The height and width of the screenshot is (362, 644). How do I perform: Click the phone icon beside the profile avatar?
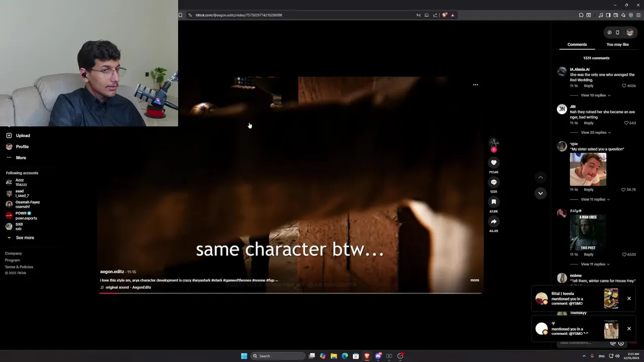[617, 33]
